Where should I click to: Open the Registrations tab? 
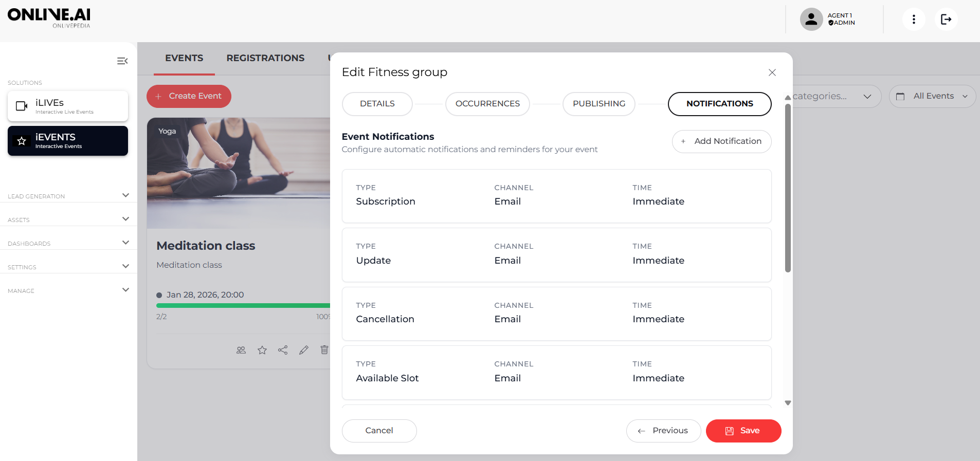click(x=265, y=58)
